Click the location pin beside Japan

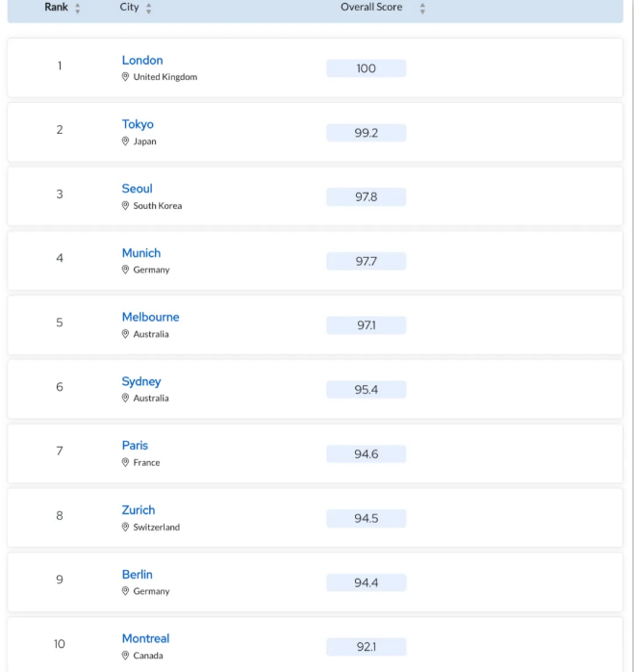tap(125, 141)
